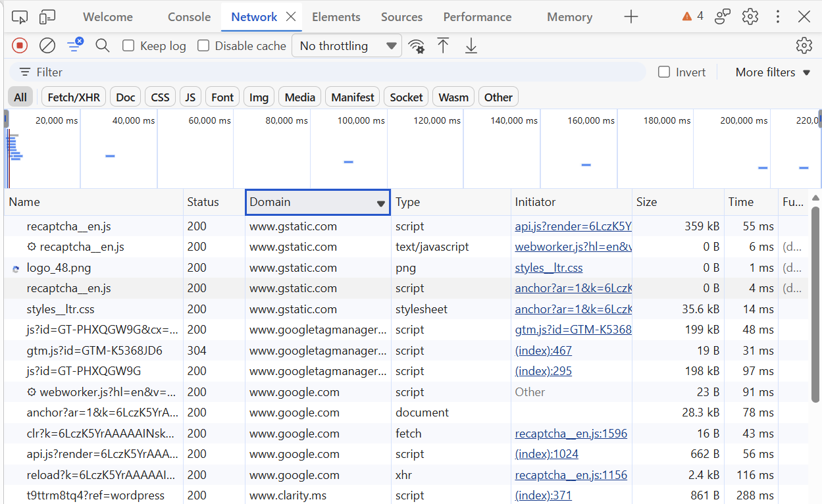Filter requests by Wasm

point(453,97)
